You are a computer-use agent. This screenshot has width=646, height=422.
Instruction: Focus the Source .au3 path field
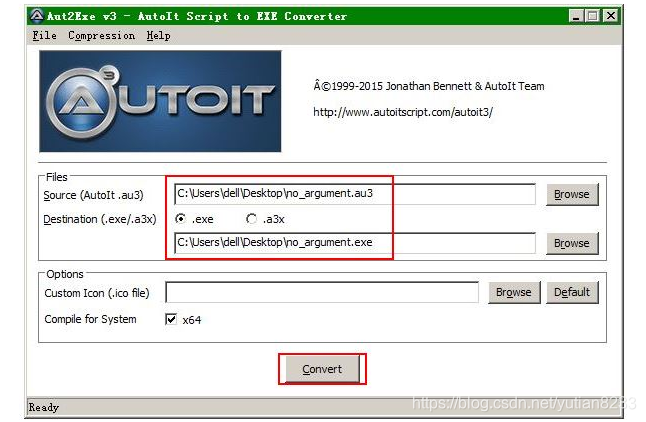[x=355, y=194]
